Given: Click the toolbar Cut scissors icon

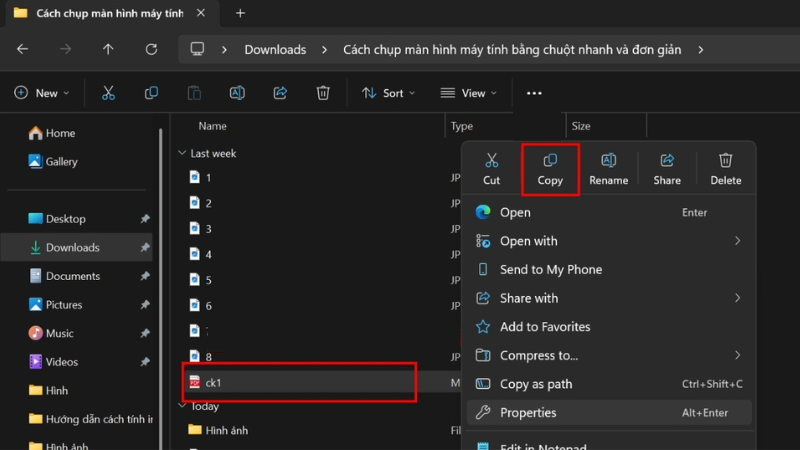Looking at the screenshot, I should pos(108,93).
